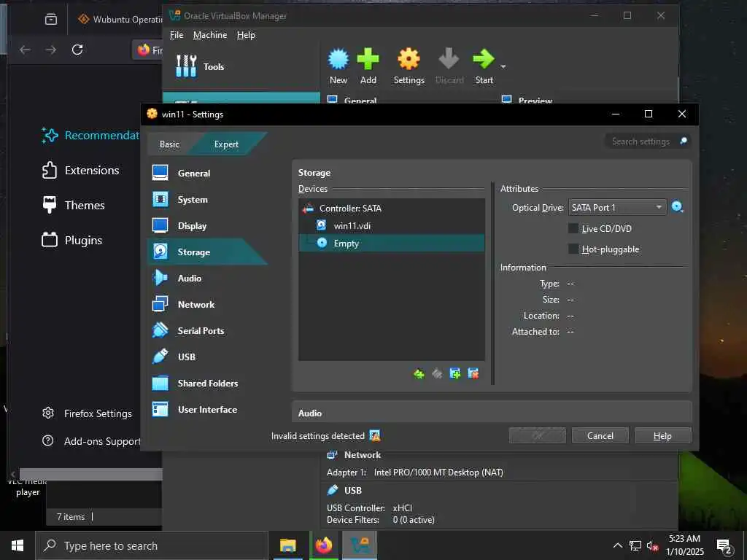Click the muted volume tray icon
747x560 pixels.
652,546
